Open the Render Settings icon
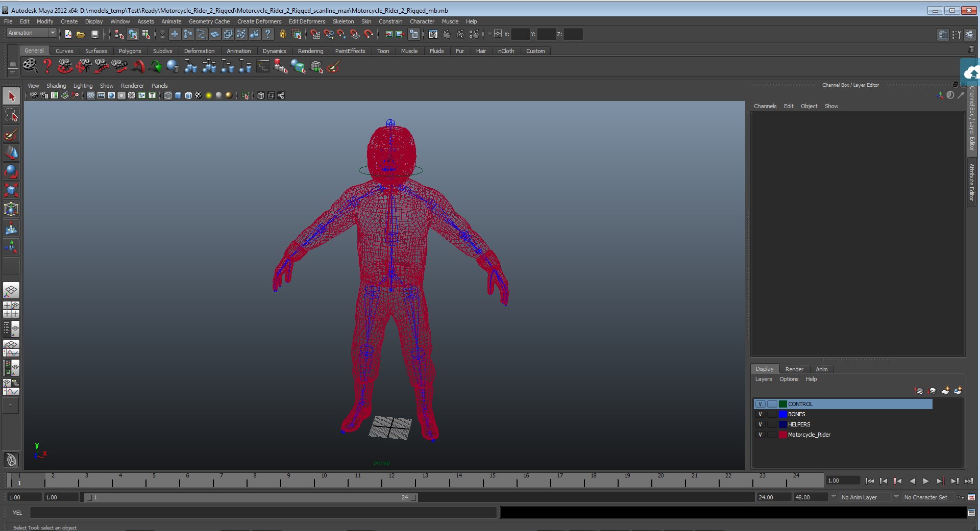 click(x=474, y=34)
